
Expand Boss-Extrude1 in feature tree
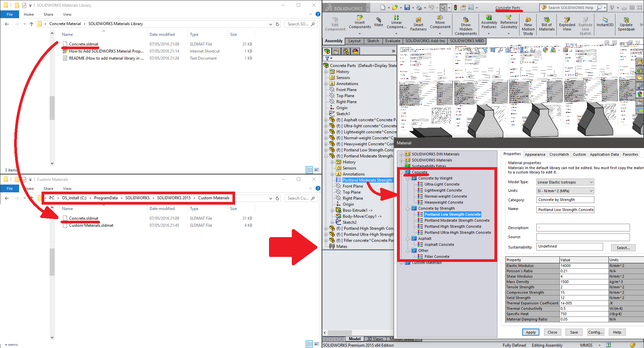pos(332,211)
